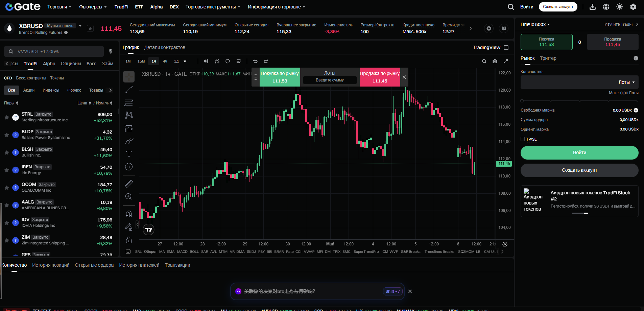This screenshot has width=644, height=311.
Task: Select the trend line drawing tool
Action: coord(129,90)
